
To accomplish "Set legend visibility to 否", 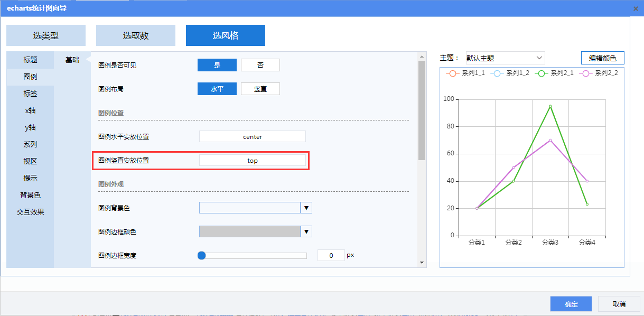I will pos(260,65).
